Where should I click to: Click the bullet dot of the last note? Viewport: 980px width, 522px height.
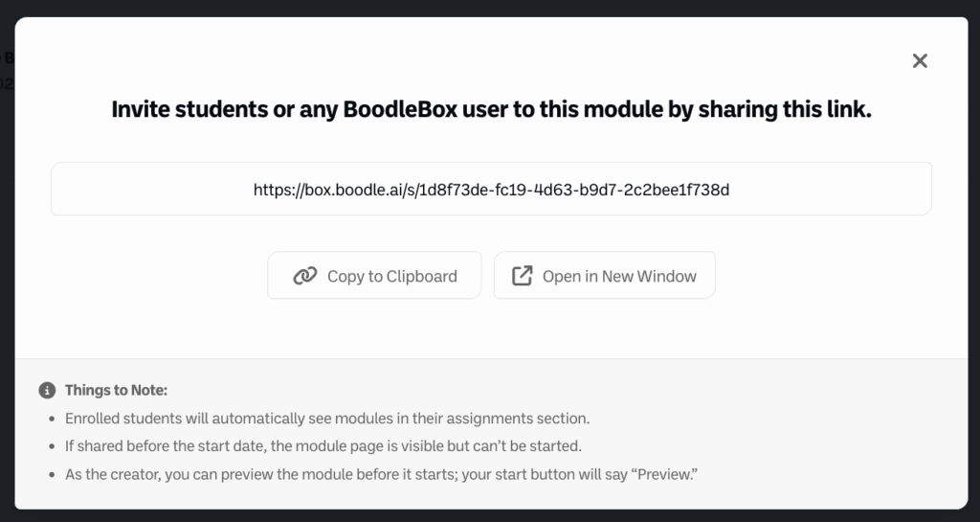pyautogui.click(x=51, y=475)
